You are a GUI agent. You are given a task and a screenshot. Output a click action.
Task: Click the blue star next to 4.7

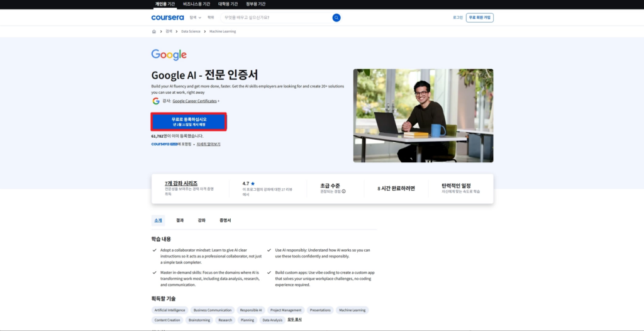253,184
